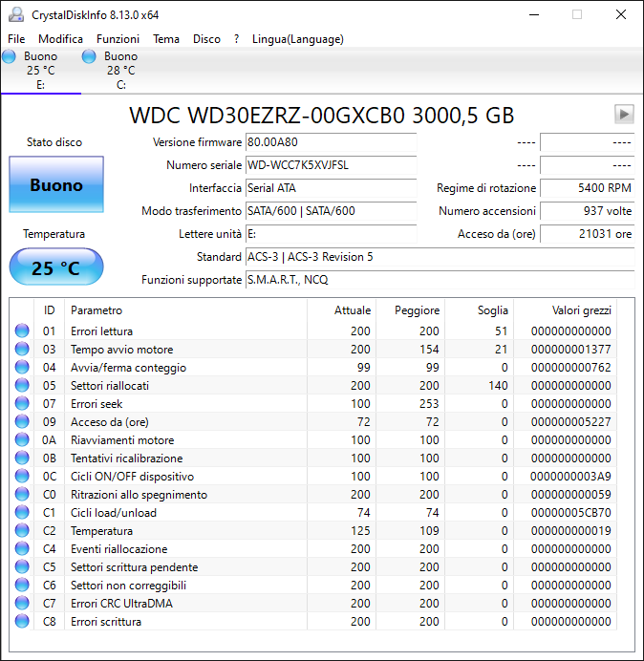The height and width of the screenshot is (661, 644).
Task: Click status circle for disk E: tab
Action: click(9, 56)
